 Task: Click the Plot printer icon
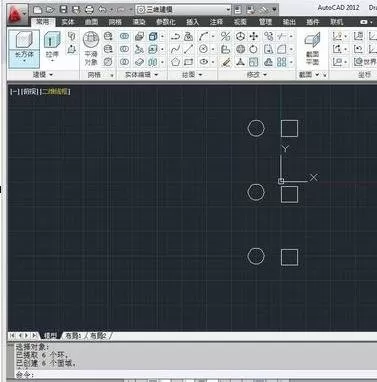89,10
